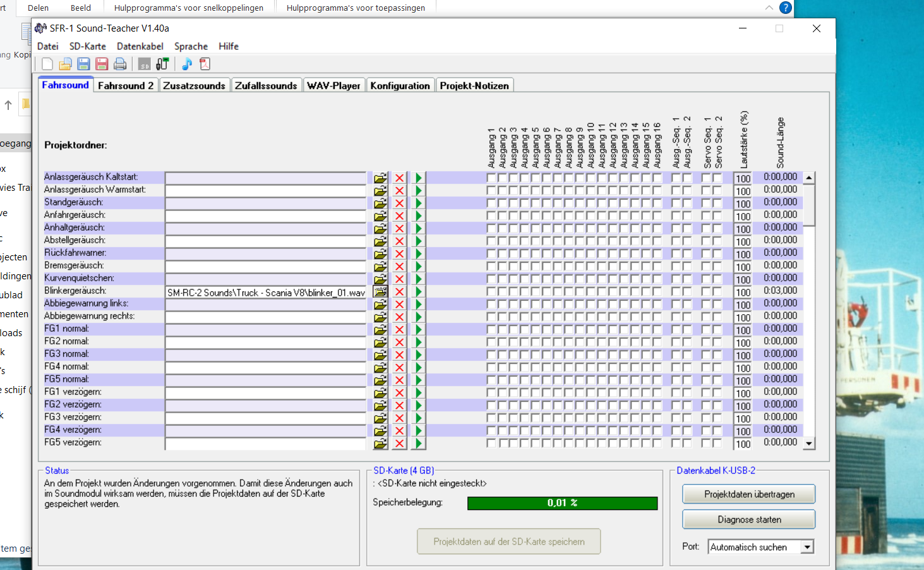Screen dimensions: 924x570
Task: Click the Lautstärke field of Blinkergeräusch
Action: pyautogui.click(x=743, y=293)
